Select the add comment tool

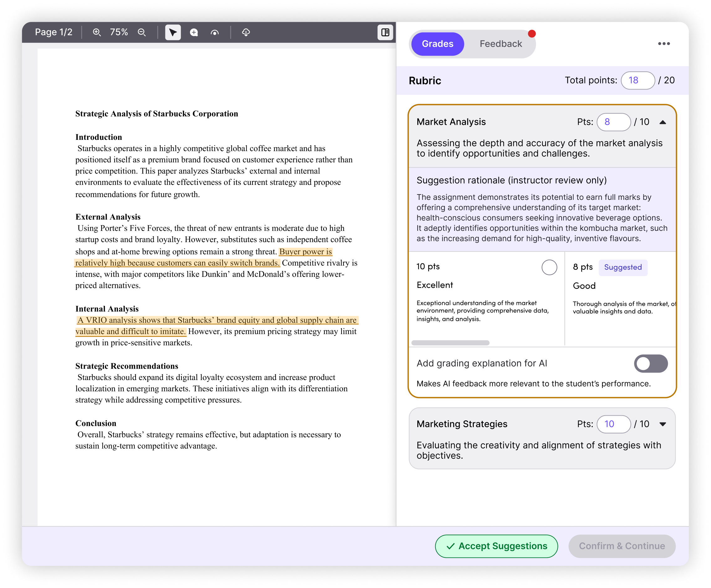pyautogui.click(x=194, y=33)
